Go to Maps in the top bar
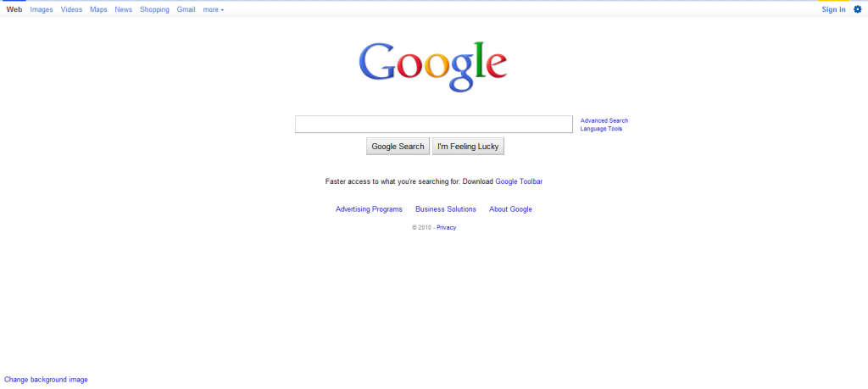The width and height of the screenshot is (868, 389). tap(98, 9)
